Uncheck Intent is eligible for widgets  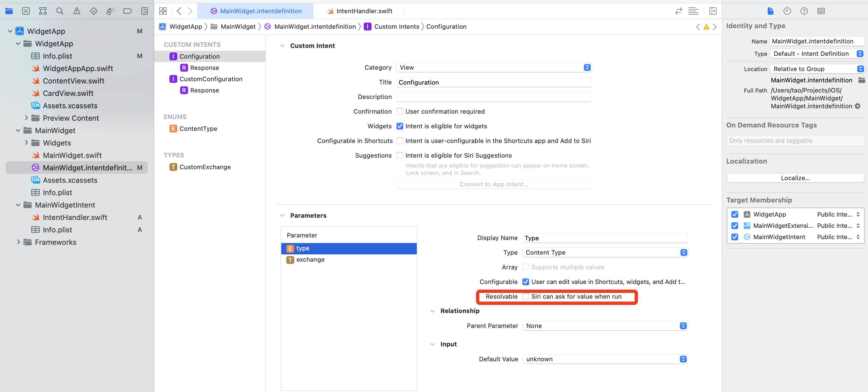(400, 126)
